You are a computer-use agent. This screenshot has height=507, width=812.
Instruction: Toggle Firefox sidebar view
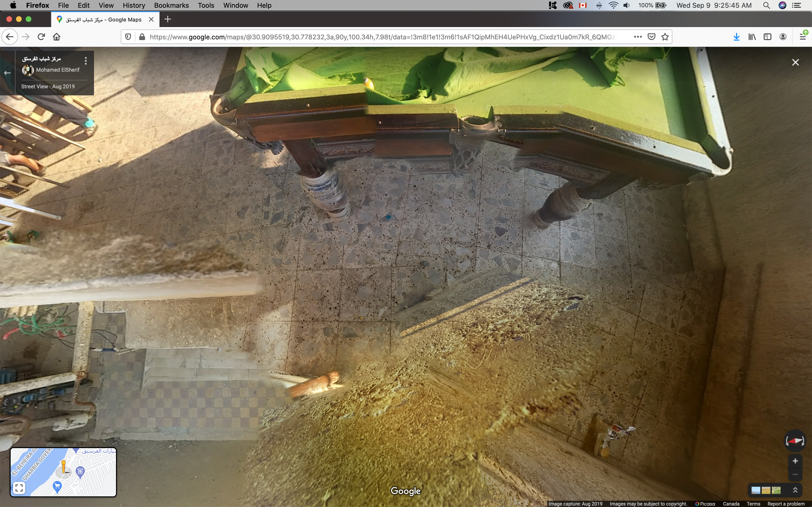point(767,37)
